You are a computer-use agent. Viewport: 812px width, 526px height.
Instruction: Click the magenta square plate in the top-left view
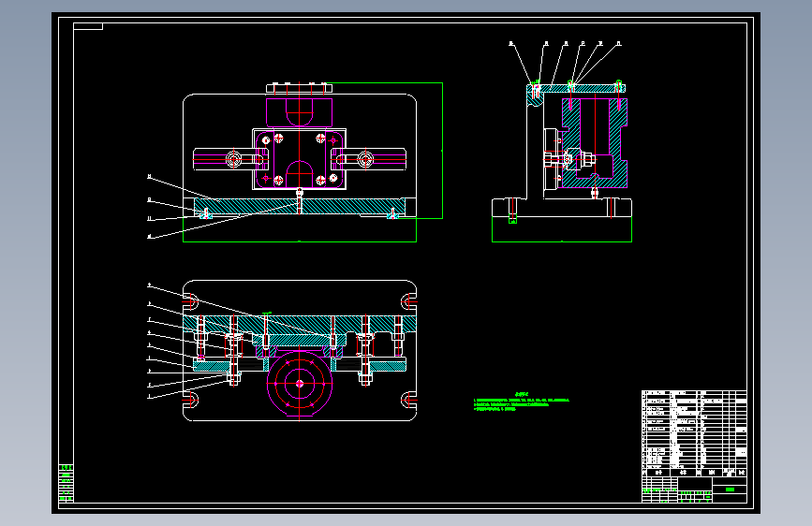(x=300, y=159)
